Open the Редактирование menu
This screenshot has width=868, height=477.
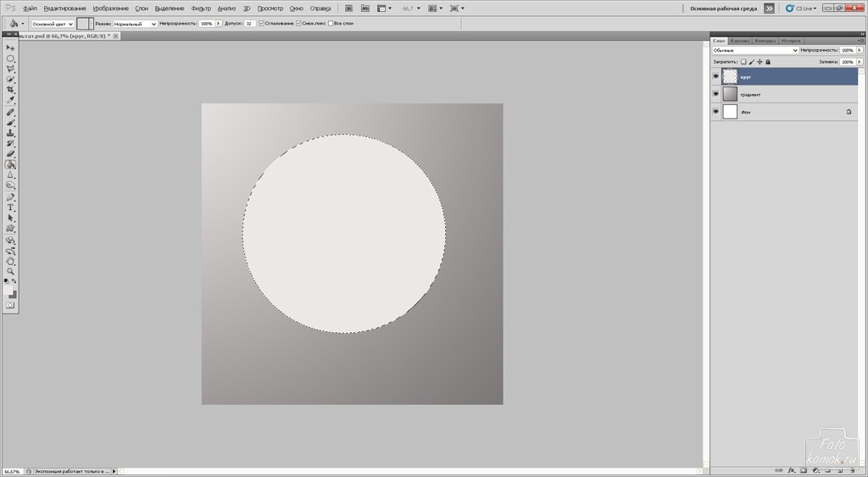[x=64, y=8]
